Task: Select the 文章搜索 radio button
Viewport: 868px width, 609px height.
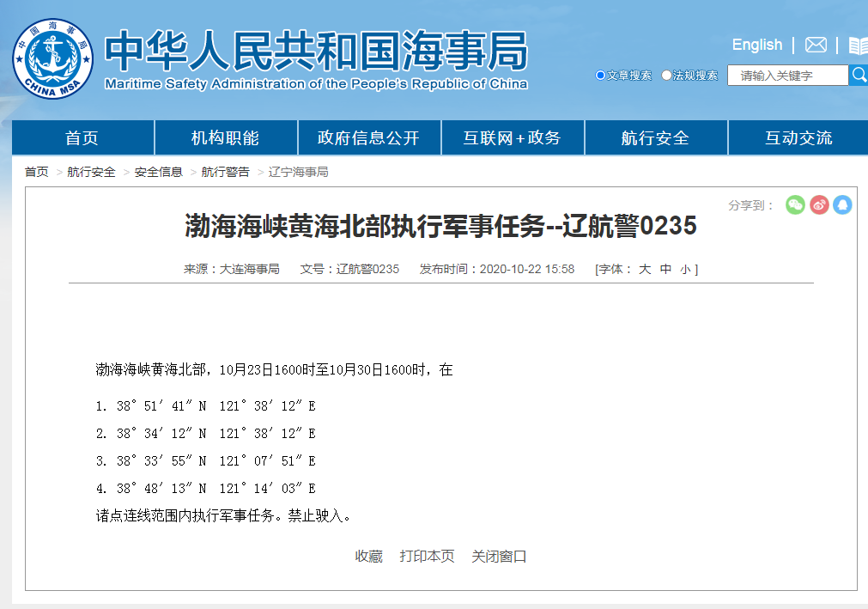Action: 601,76
